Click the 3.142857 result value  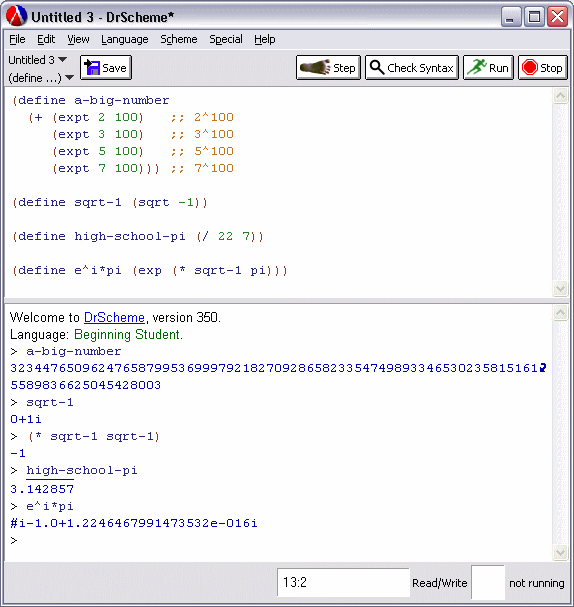tap(42, 489)
